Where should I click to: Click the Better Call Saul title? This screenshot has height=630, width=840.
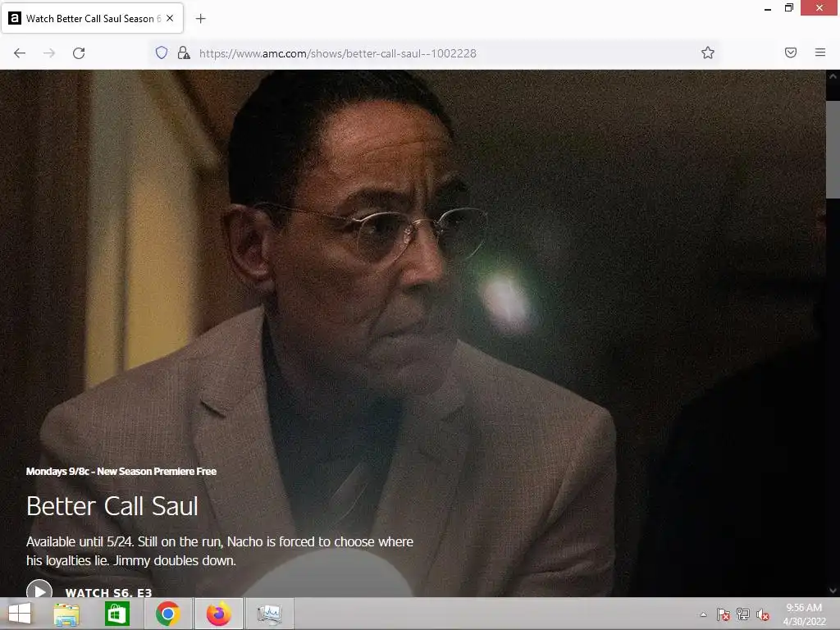[x=112, y=506]
